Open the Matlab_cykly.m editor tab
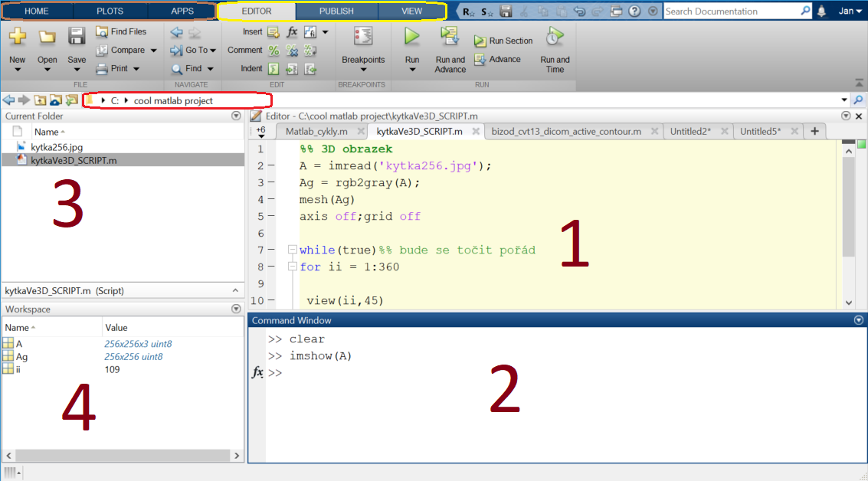 (x=316, y=132)
